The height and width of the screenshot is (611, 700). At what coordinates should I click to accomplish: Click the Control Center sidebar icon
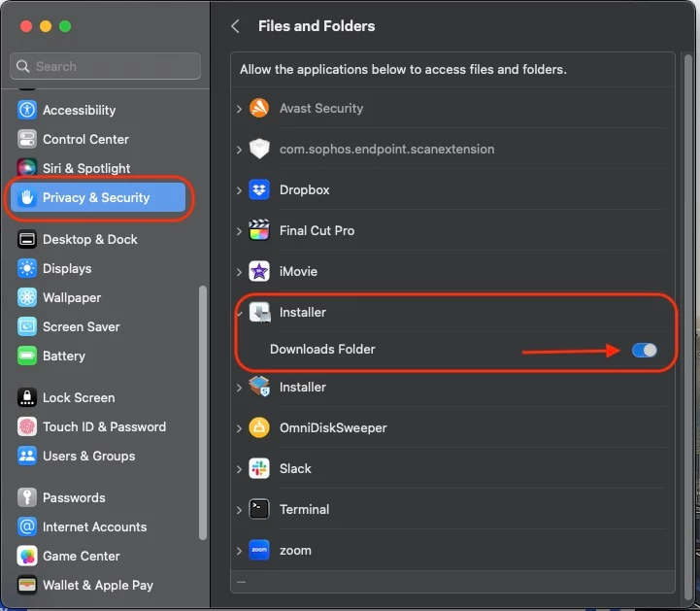point(27,139)
